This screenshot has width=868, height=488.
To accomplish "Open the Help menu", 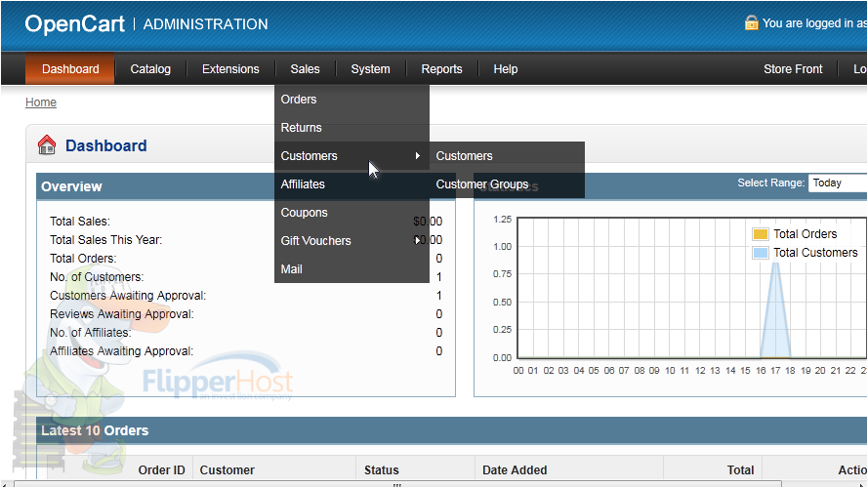I will coord(506,69).
